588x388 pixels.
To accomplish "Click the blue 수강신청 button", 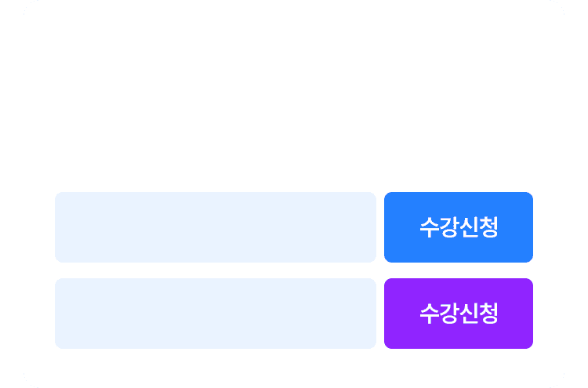I will pyautogui.click(x=459, y=227).
